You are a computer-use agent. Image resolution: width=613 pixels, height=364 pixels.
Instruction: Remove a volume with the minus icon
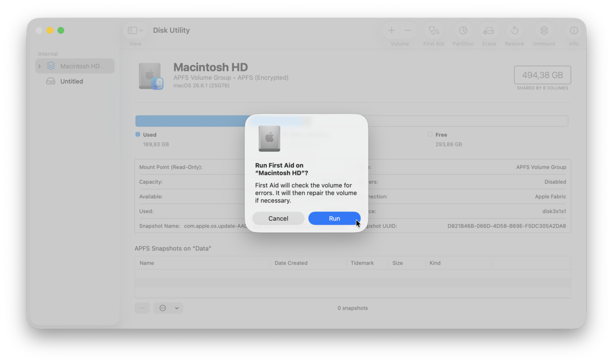pyautogui.click(x=408, y=31)
